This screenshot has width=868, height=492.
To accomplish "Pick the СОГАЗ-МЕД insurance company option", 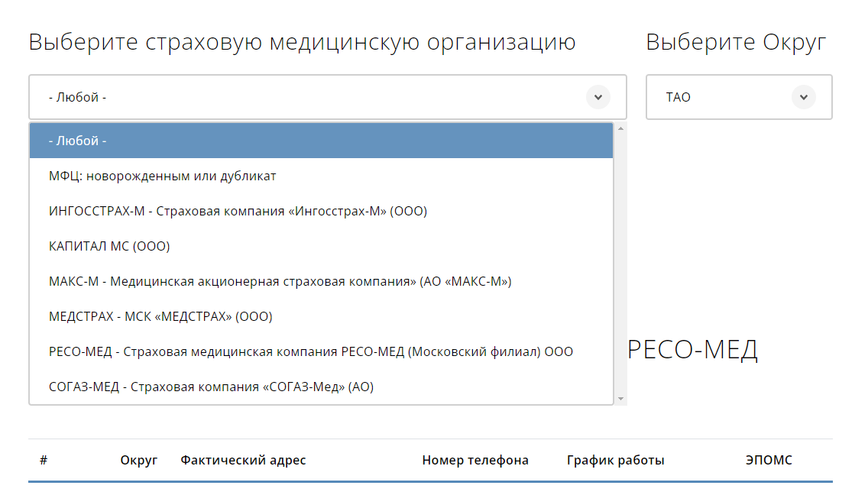I will (x=321, y=387).
